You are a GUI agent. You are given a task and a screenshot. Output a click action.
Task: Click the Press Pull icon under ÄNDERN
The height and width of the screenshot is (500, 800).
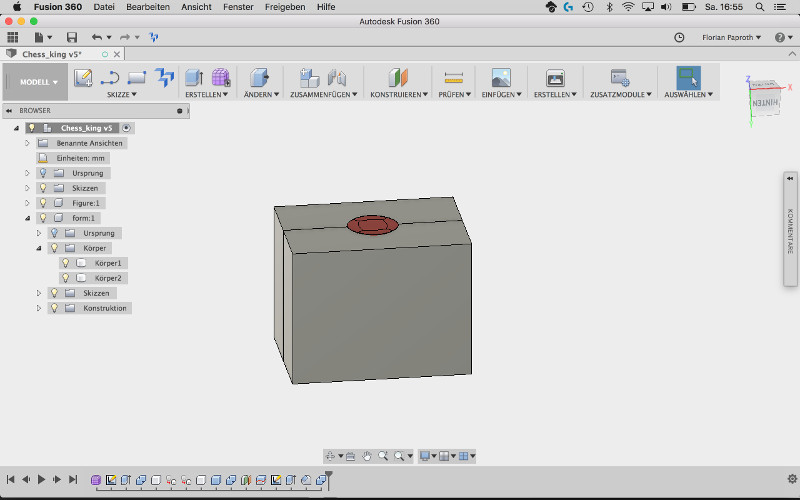pos(258,77)
